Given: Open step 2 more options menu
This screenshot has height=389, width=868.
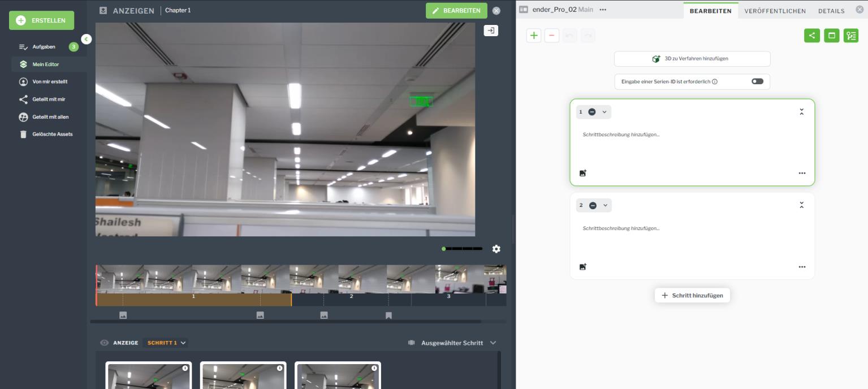Looking at the screenshot, I should (x=802, y=267).
